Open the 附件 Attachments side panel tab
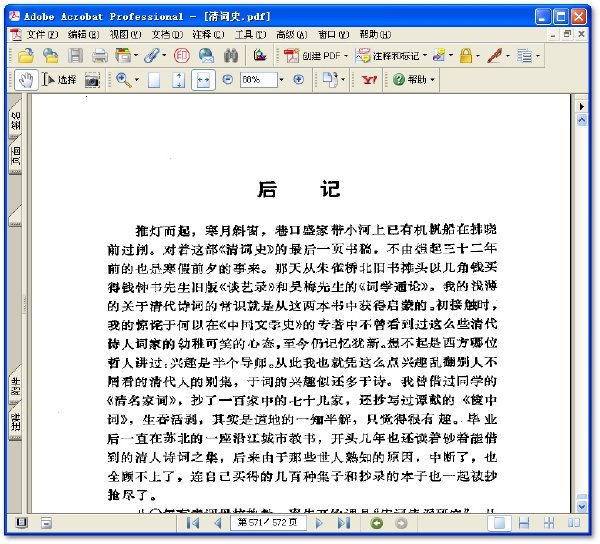 [15, 386]
